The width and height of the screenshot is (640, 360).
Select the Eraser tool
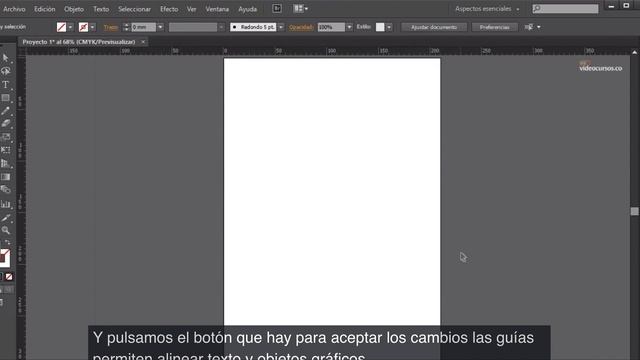pos(6,123)
